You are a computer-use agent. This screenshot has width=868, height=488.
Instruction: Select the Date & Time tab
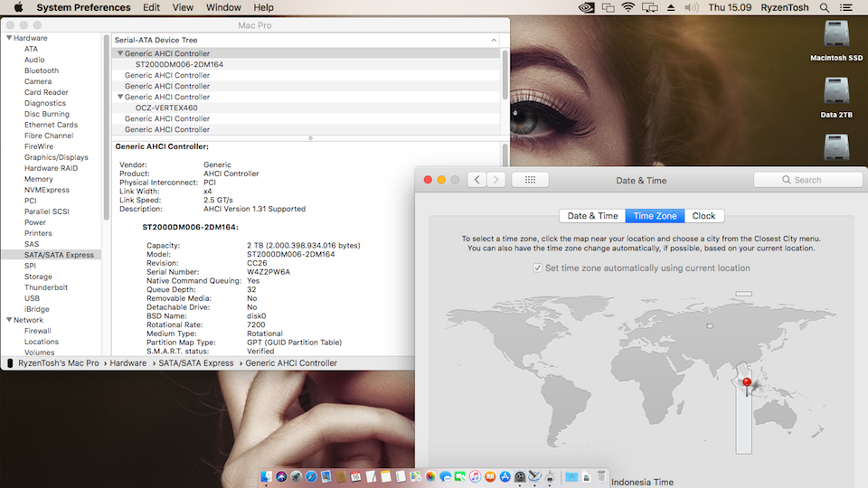[x=592, y=216]
